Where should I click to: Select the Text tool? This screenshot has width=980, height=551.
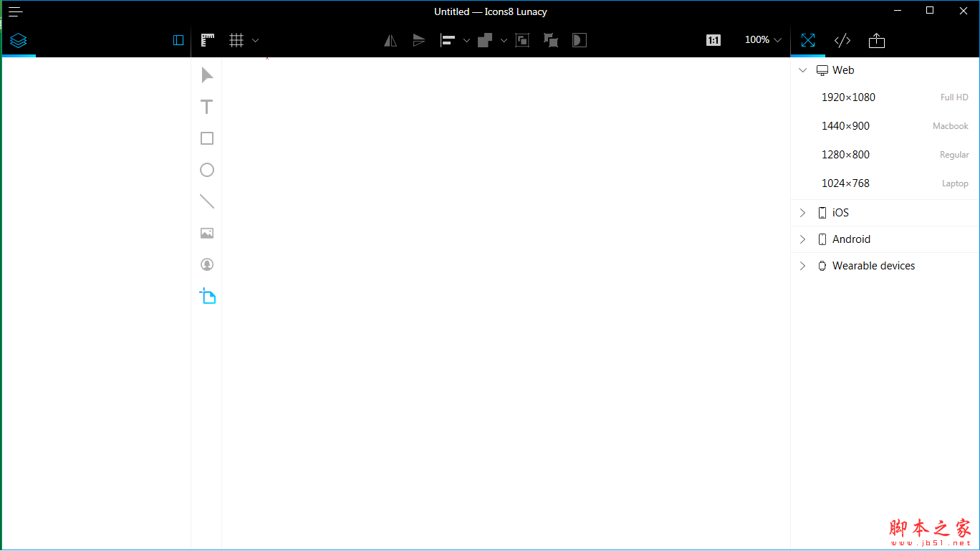207,107
